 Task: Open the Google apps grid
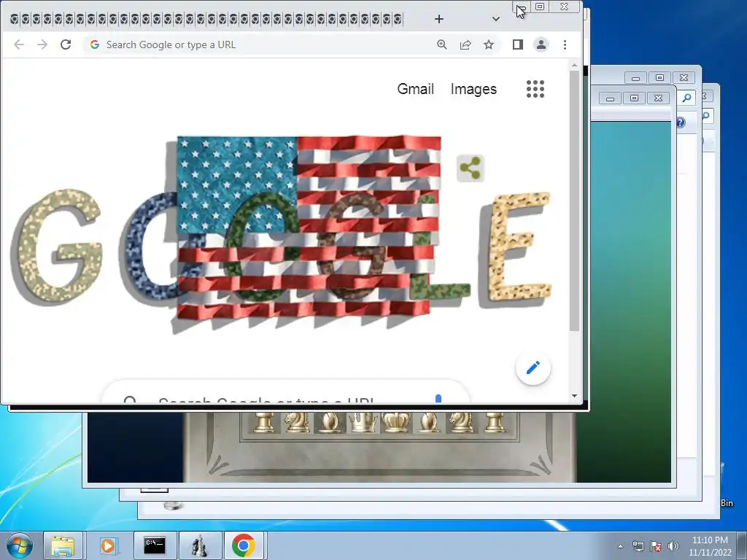[x=535, y=89]
